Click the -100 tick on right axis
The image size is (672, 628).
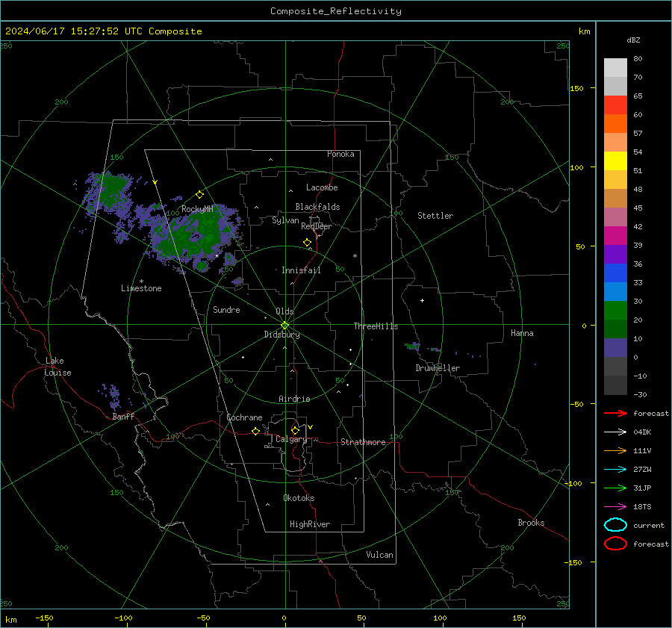(573, 483)
